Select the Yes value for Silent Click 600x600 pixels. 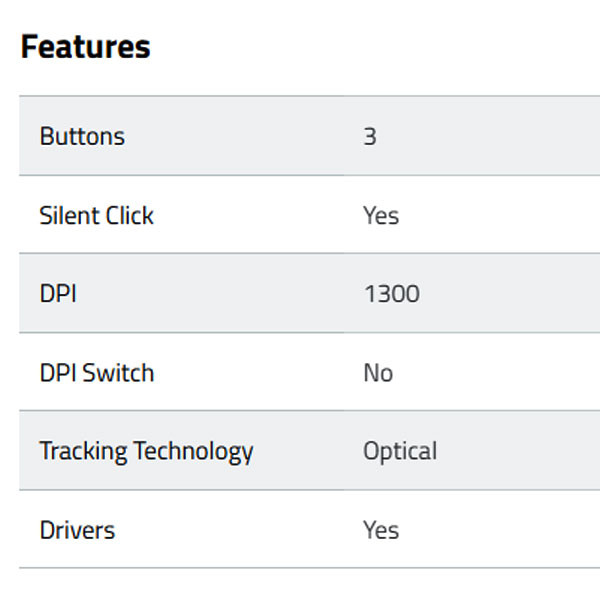tap(381, 215)
